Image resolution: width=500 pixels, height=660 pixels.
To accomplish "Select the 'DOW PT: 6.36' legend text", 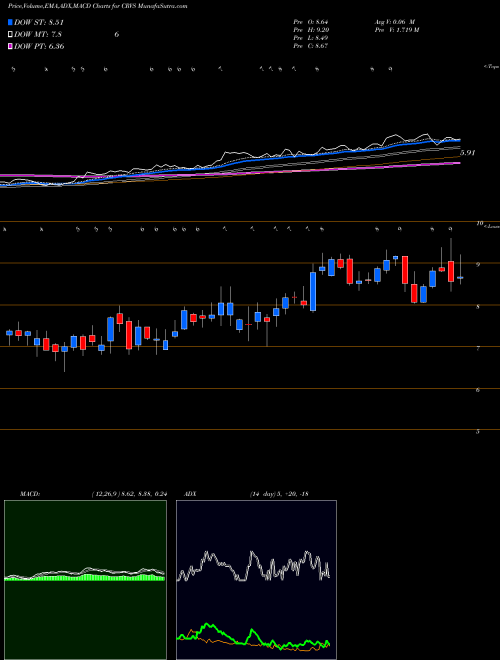I will (x=39, y=46).
